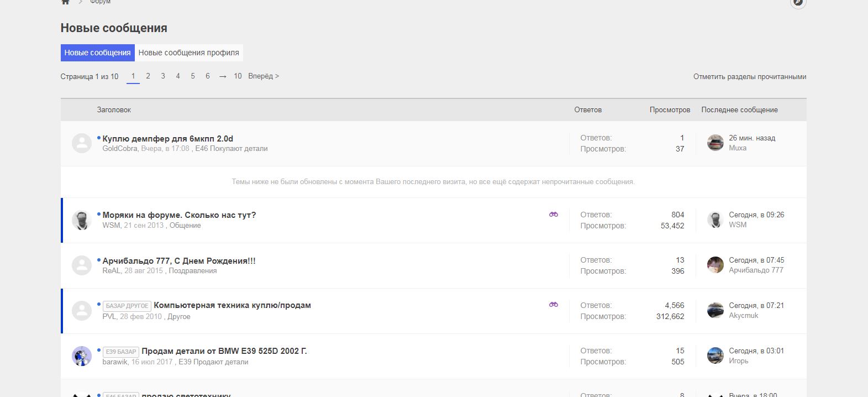868x397 pixels.
Task: Click the watched-thread binoculars icon on Моряки thread
Action: pyautogui.click(x=553, y=215)
